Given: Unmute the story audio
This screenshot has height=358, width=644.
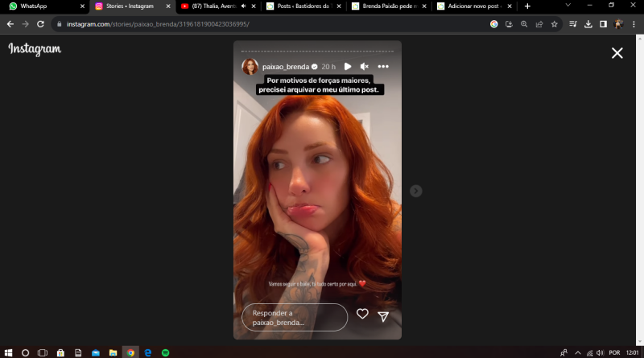Looking at the screenshot, I should pyautogui.click(x=365, y=67).
